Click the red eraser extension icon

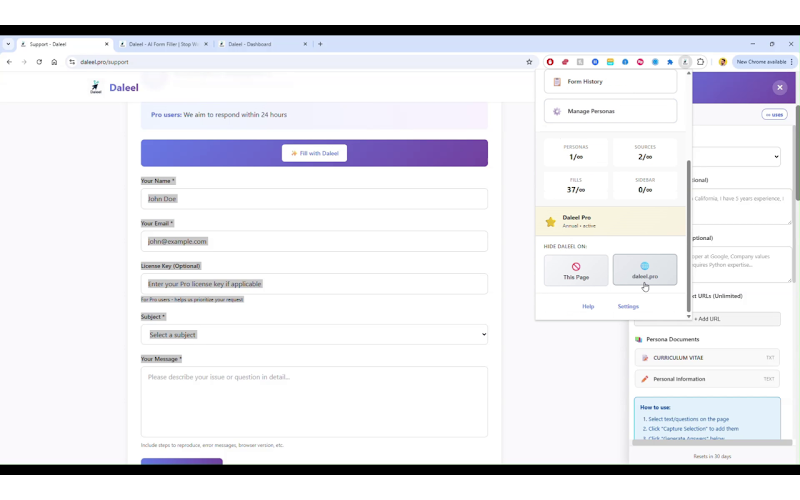point(565,62)
